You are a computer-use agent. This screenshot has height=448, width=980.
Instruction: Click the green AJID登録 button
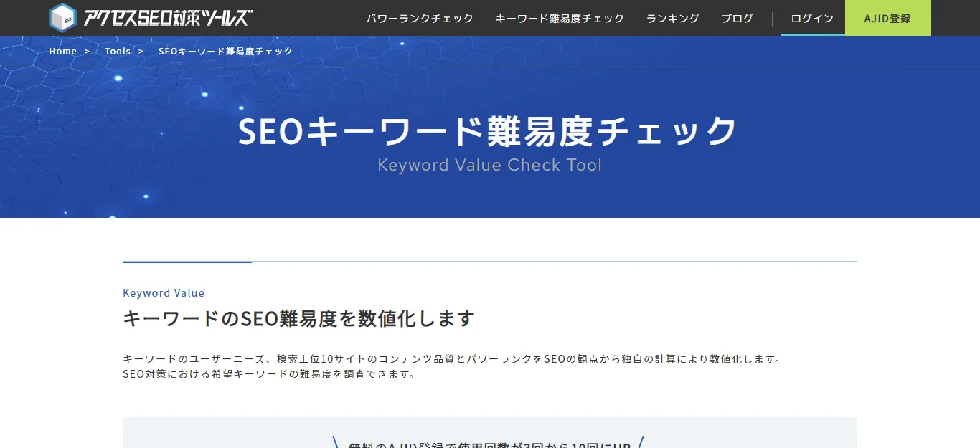(x=888, y=18)
